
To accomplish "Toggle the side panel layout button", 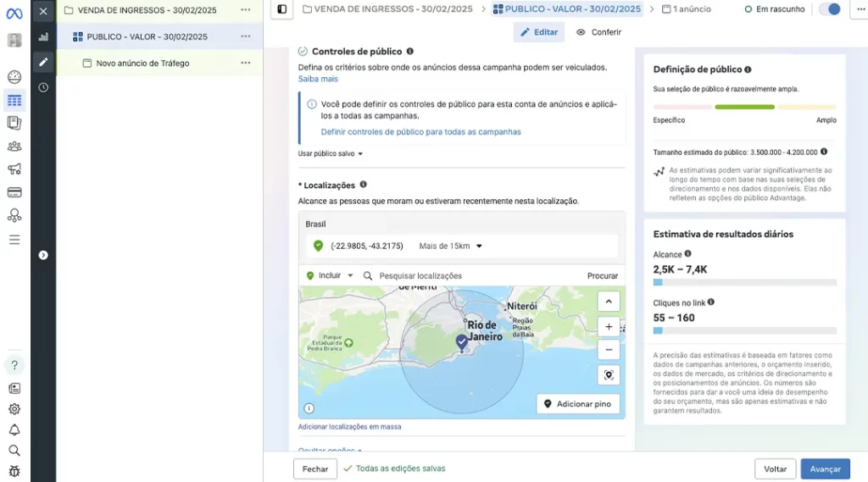I will coord(282,9).
